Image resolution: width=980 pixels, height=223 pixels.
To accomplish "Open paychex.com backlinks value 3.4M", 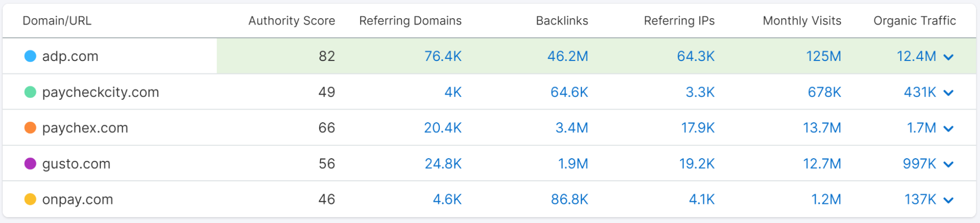I will [x=572, y=128].
